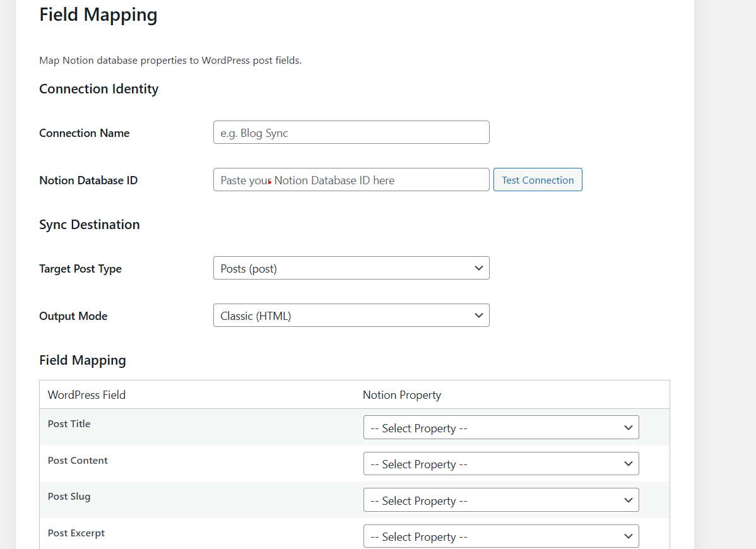Screen dimensions: 756x549
Task: Click the Output Mode label
Action: (73, 316)
